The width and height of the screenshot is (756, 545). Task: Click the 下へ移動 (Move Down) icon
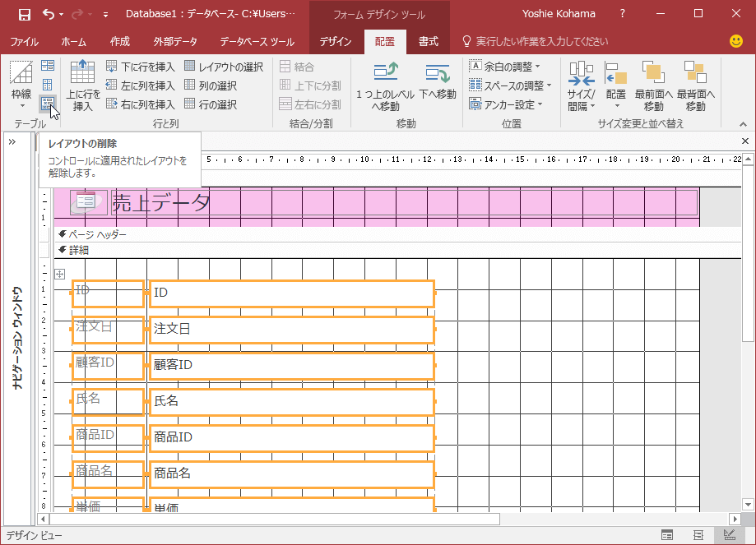point(436,79)
